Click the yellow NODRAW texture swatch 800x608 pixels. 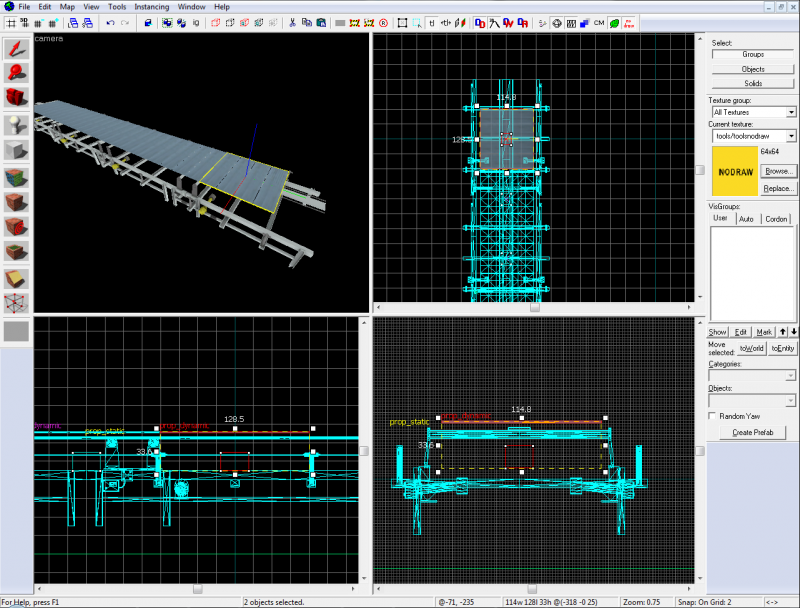(735, 170)
